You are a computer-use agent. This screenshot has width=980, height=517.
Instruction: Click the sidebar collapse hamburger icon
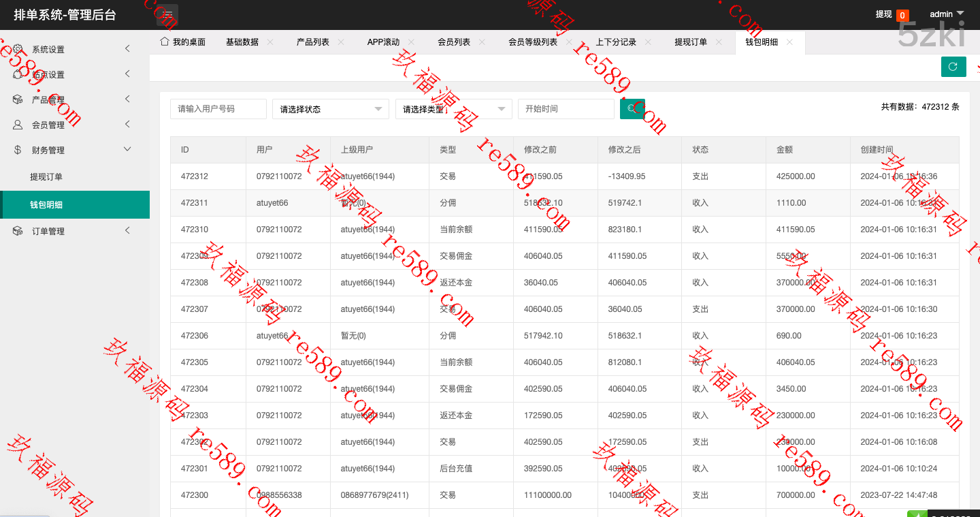click(x=168, y=14)
